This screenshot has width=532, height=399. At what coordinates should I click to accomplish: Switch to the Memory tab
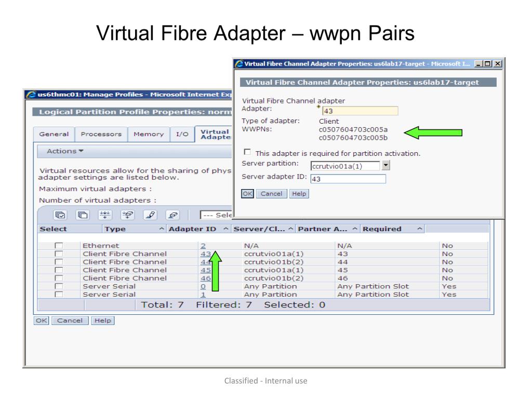[x=149, y=134]
